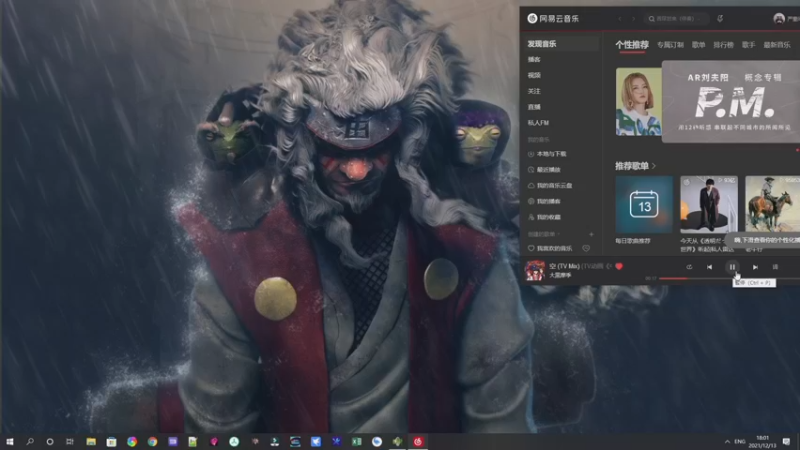Viewport: 800px width, 450px height.
Task: Switch to 歌单 tab
Action: [x=698, y=45]
